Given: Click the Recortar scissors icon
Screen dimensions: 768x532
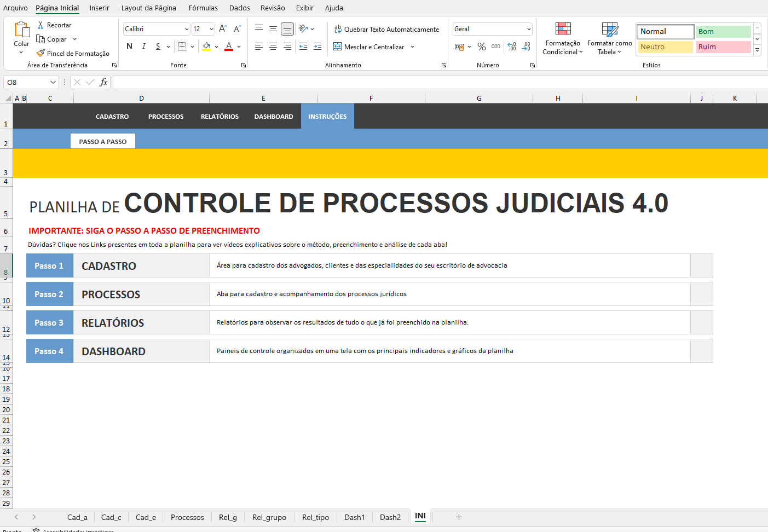Looking at the screenshot, I should 41,25.
